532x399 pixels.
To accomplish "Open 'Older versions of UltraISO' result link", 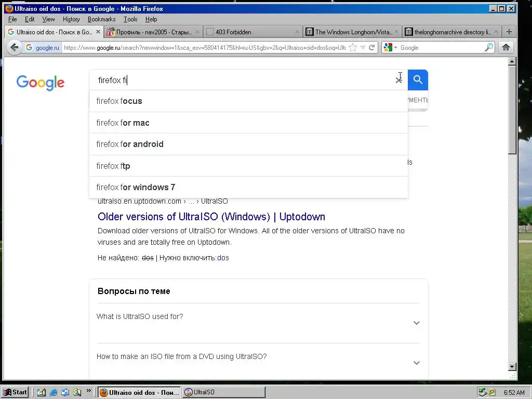I will click(211, 217).
